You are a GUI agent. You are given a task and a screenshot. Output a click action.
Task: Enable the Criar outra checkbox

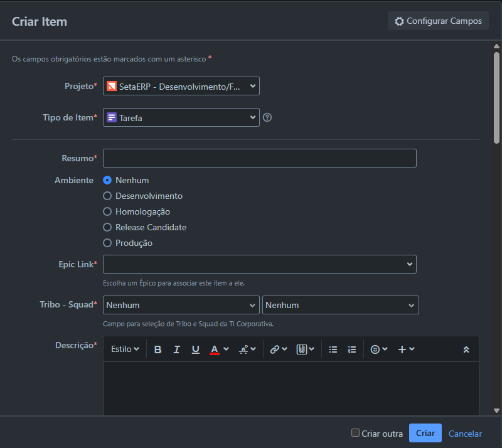click(x=356, y=433)
